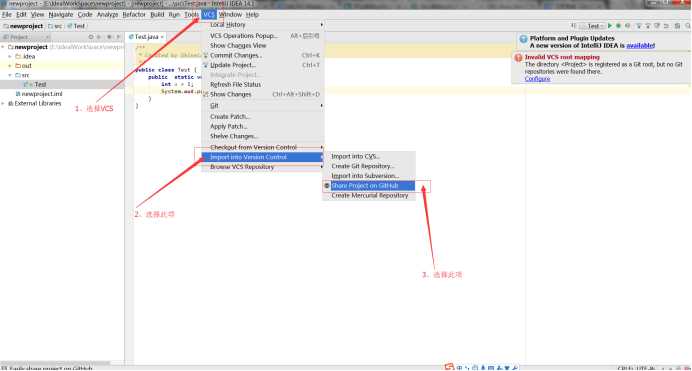Open search everywhere magnifier icon
692x371 pixels.
(x=688, y=26)
